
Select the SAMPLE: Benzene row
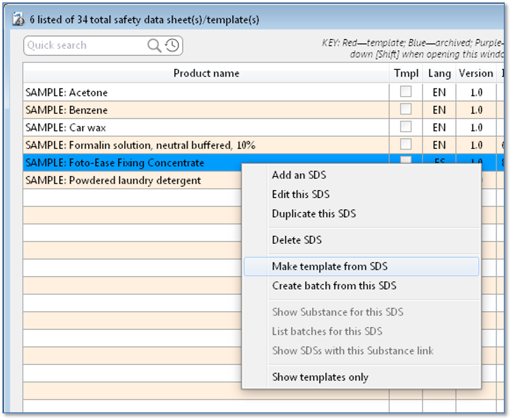point(263,110)
